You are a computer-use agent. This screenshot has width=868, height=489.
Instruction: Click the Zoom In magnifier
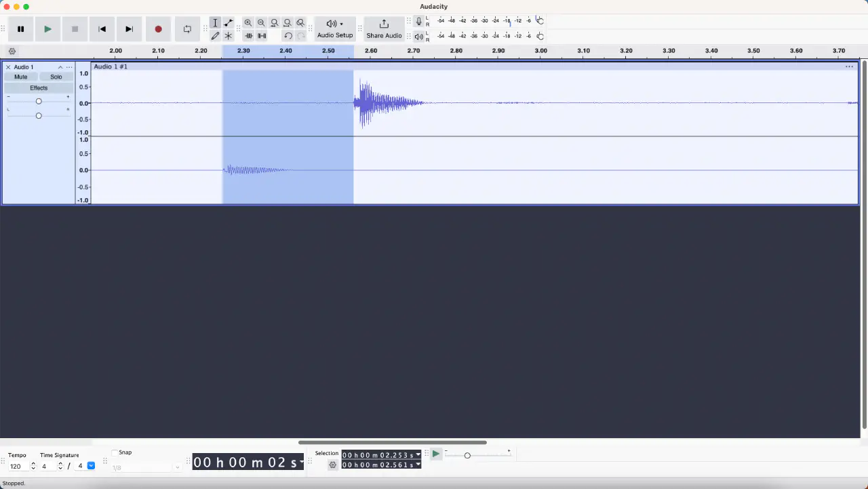248,23
